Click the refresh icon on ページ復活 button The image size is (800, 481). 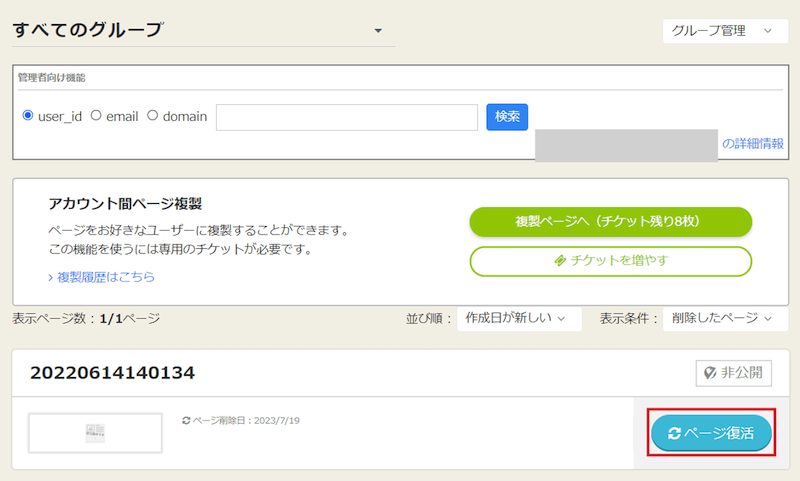click(x=674, y=433)
